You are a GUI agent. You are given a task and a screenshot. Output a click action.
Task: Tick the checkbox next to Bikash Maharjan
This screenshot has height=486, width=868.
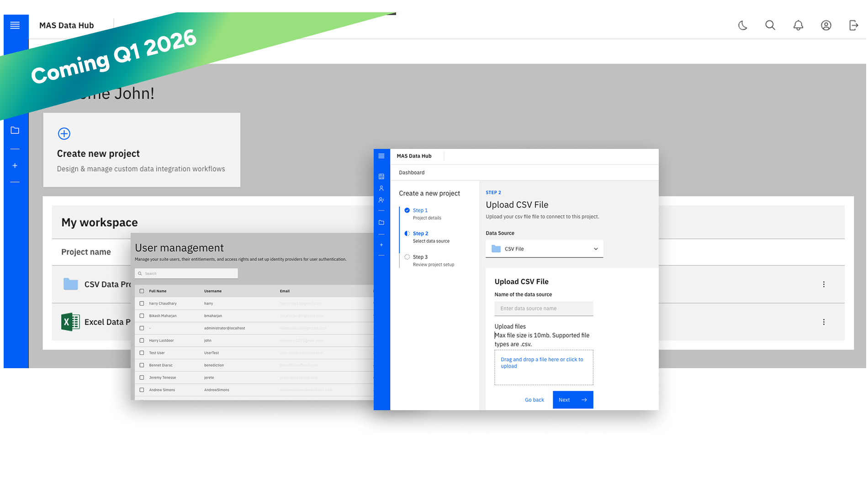pyautogui.click(x=142, y=316)
